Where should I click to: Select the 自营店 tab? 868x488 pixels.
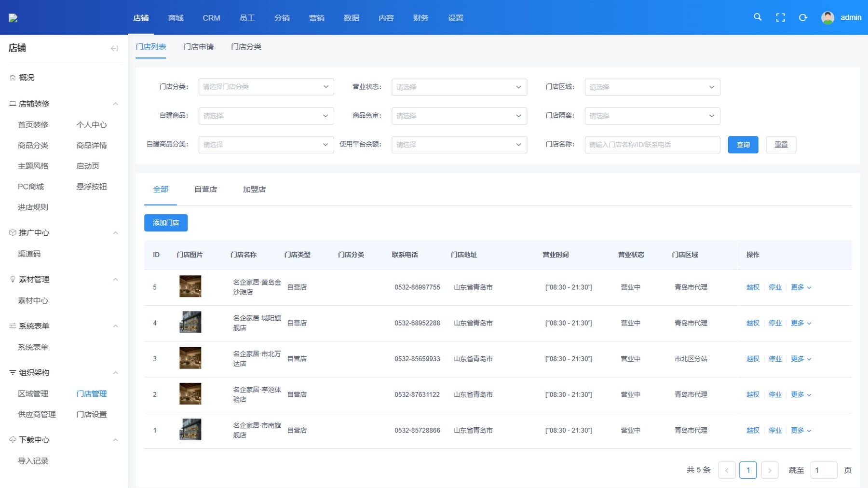(x=205, y=190)
